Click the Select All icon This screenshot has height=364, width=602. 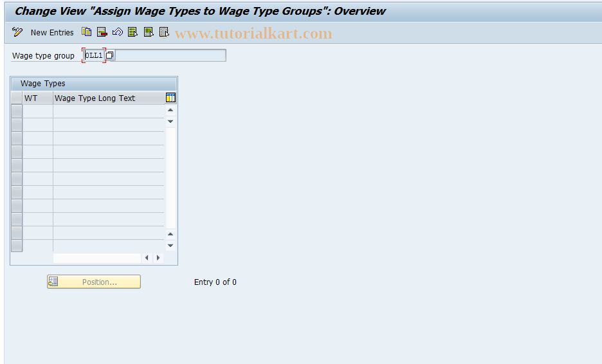[x=133, y=32]
